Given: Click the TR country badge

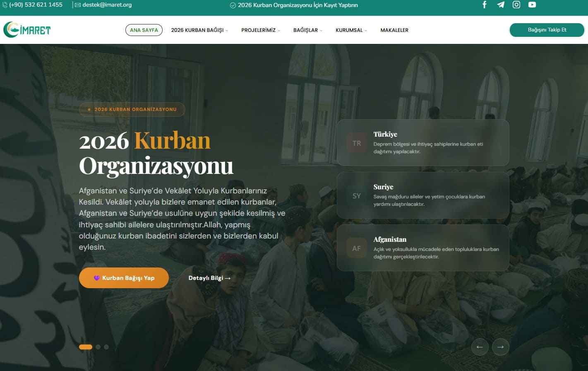Looking at the screenshot, I should click(x=357, y=143).
